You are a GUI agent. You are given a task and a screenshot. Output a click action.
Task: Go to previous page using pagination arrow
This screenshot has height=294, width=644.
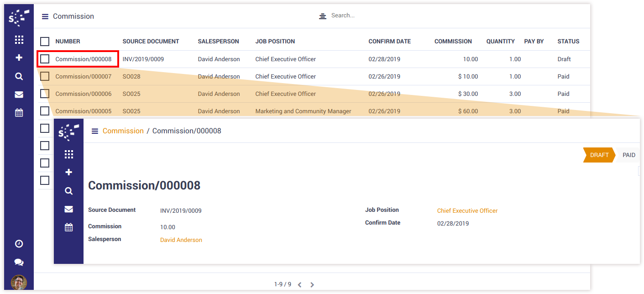(x=299, y=284)
